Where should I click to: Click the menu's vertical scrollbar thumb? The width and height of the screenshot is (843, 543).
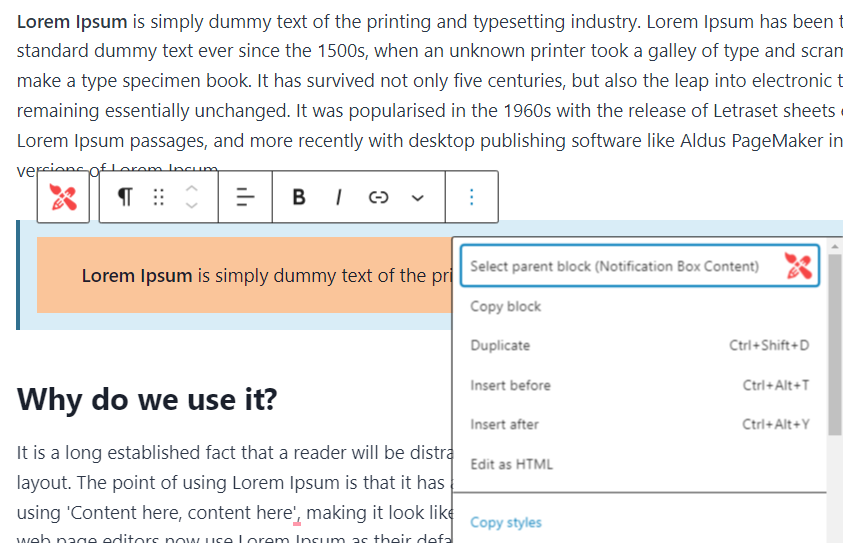(835, 344)
